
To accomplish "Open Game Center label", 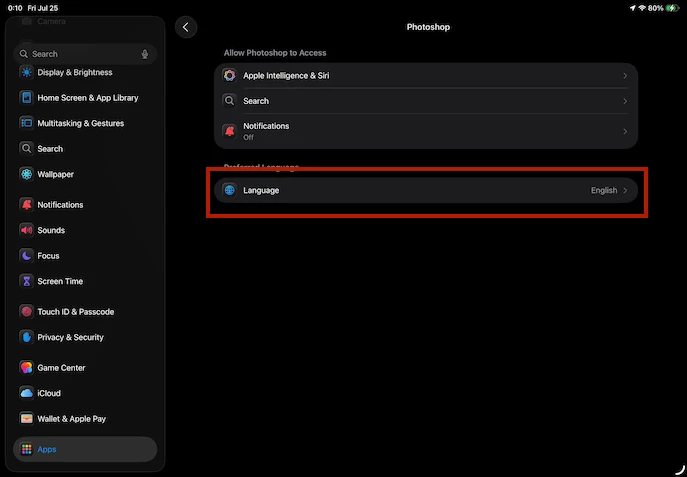I will click(x=61, y=368).
